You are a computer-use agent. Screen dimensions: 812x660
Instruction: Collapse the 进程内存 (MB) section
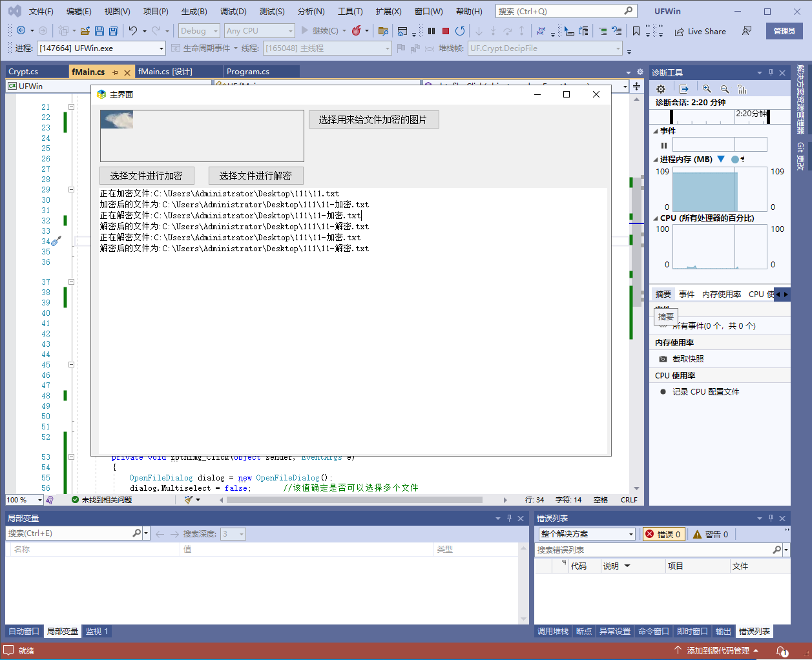pos(656,160)
